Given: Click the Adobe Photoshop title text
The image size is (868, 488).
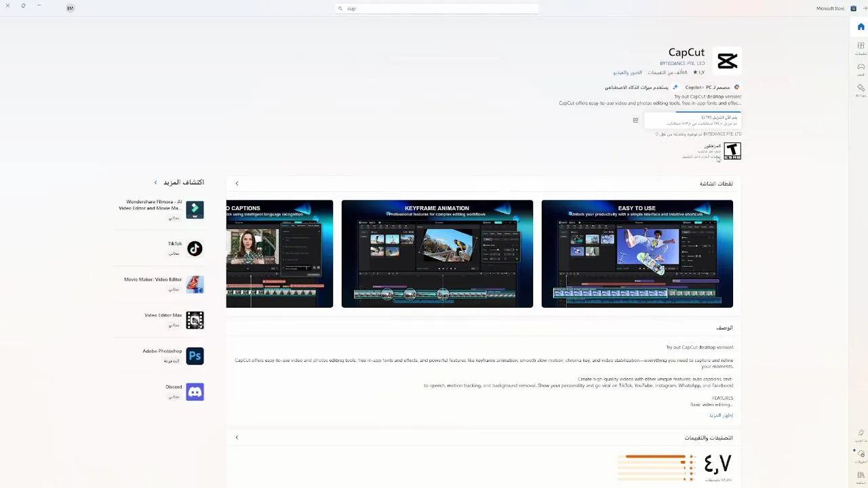Looking at the screenshot, I should pyautogui.click(x=162, y=351).
